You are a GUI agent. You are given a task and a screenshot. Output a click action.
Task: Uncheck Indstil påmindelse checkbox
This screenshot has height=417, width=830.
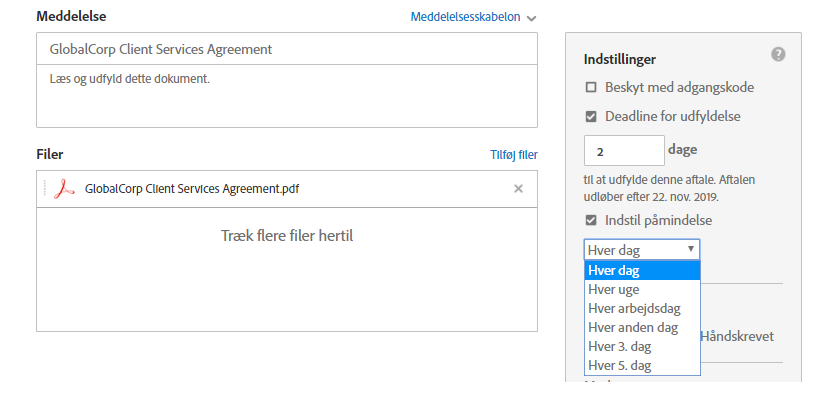[x=591, y=220]
